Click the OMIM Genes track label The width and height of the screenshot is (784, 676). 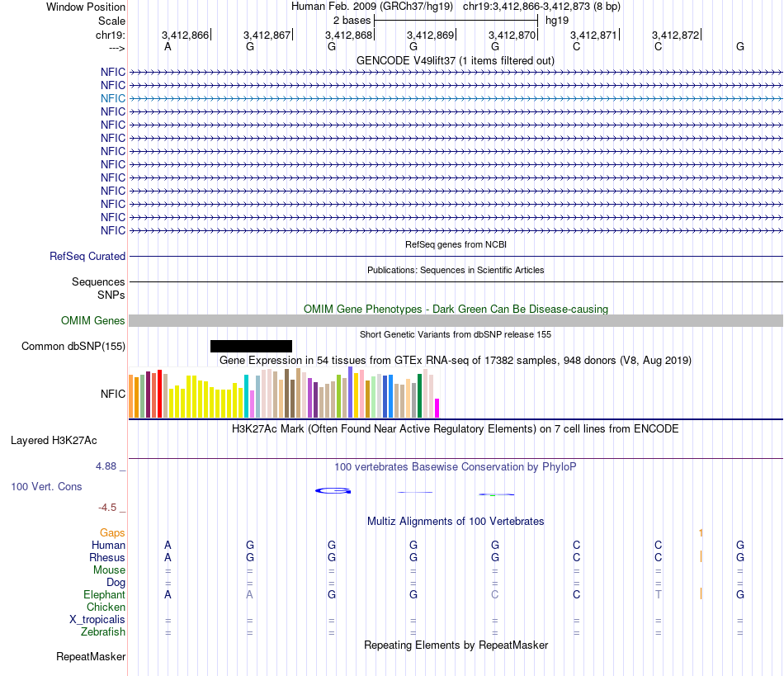click(x=92, y=320)
